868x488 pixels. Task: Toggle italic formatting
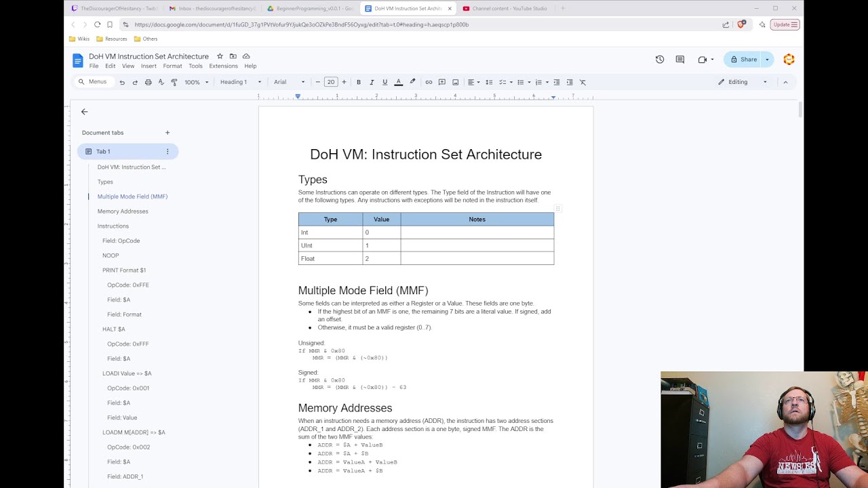coord(372,82)
